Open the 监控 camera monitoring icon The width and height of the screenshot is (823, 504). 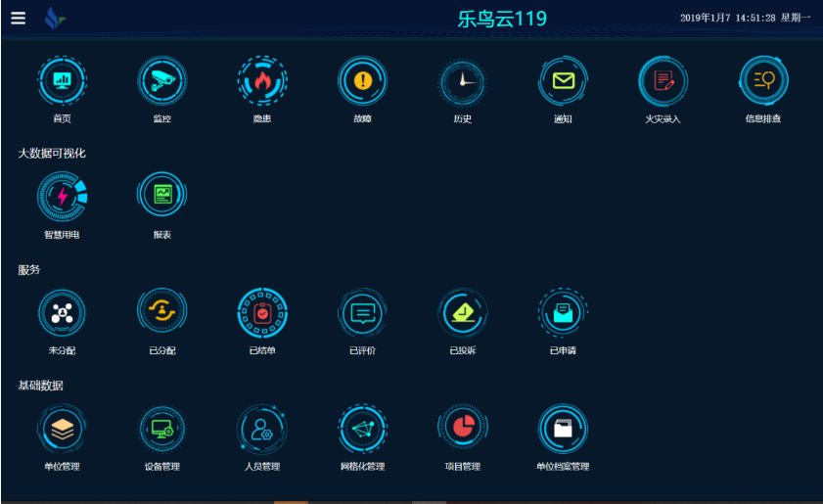(x=162, y=81)
